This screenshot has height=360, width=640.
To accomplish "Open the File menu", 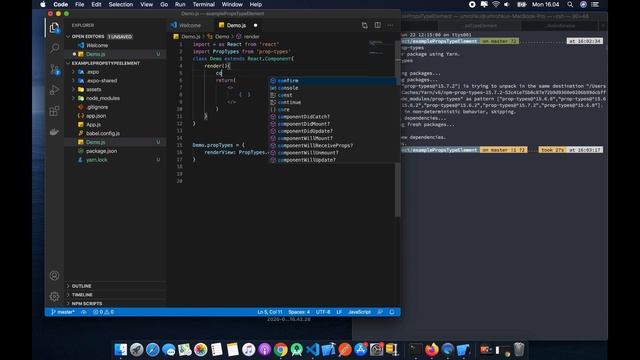I will click(x=80, y=4).
